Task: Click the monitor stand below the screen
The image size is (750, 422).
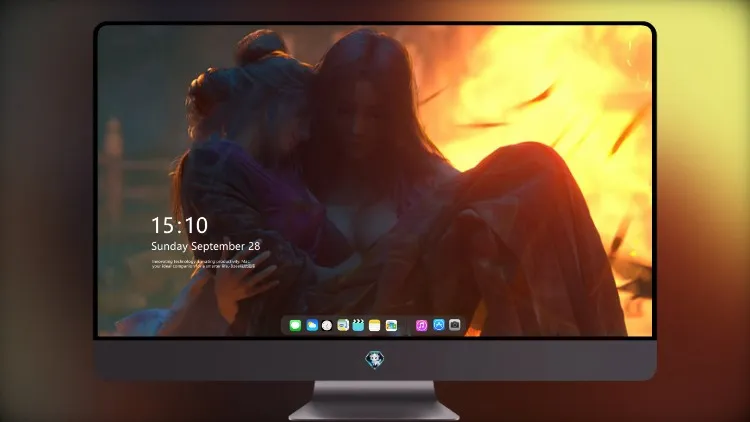Action: [374, 400]
